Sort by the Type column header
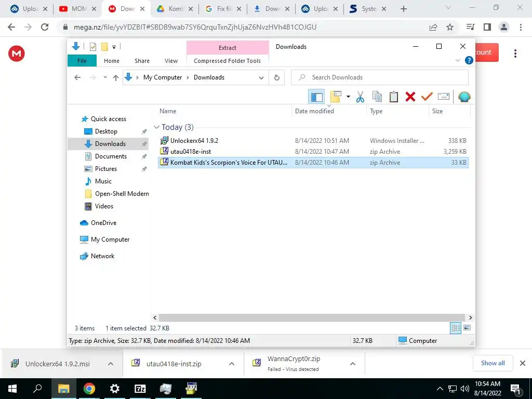The image size is (532, 399). [x=397, y=111]
